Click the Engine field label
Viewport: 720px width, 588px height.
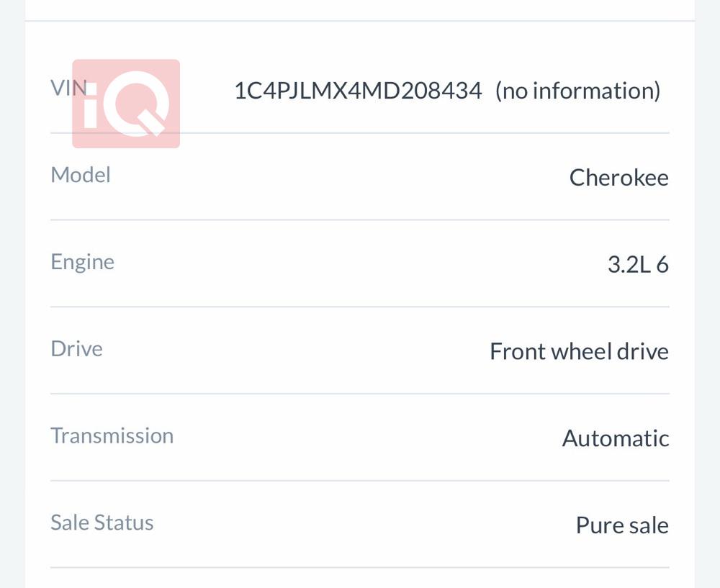point(82,262)
